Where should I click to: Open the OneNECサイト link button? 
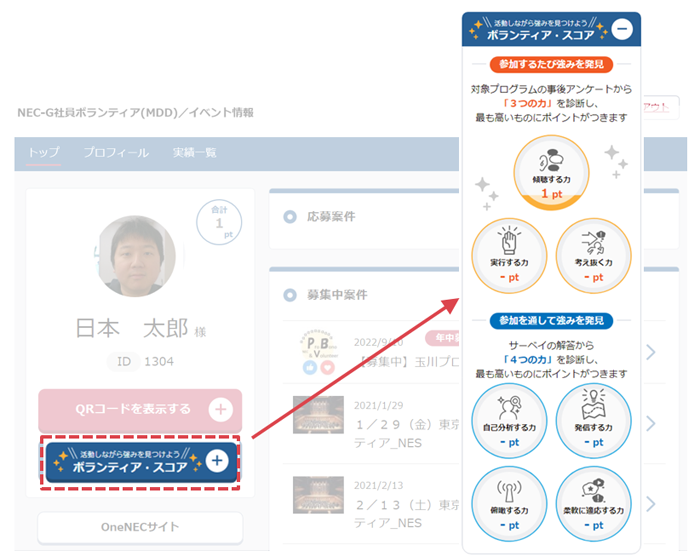[140, 528]
